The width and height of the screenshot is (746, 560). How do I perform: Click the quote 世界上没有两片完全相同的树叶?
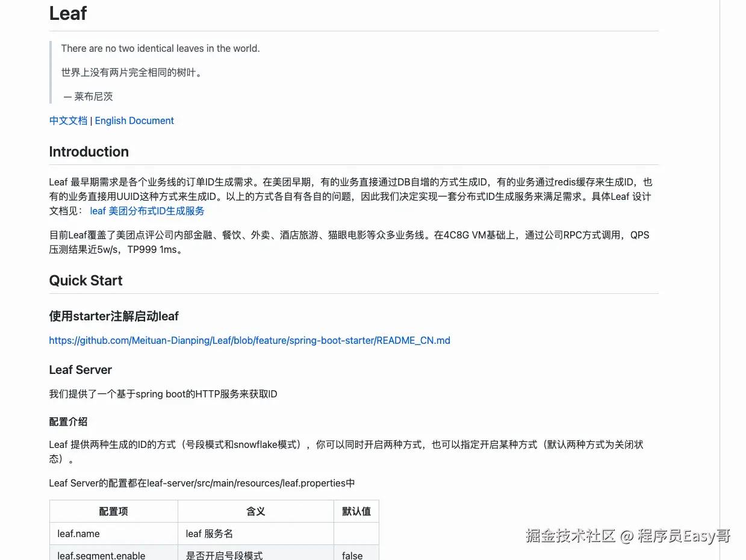(x=132, y=72)
